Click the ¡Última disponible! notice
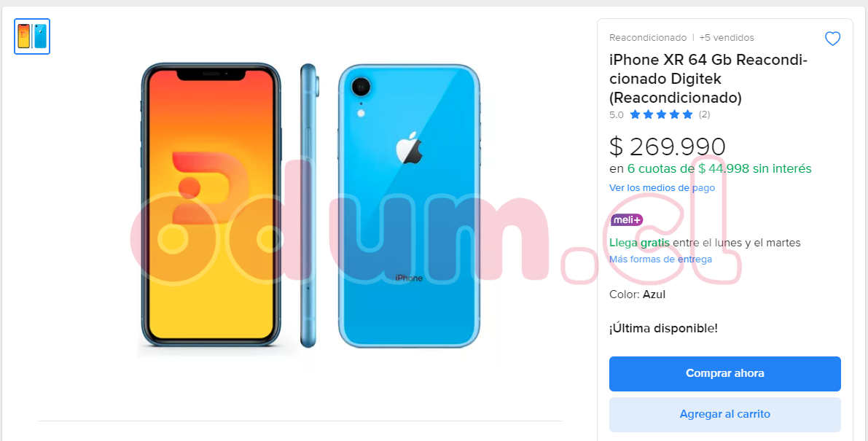 click(663, 328)
